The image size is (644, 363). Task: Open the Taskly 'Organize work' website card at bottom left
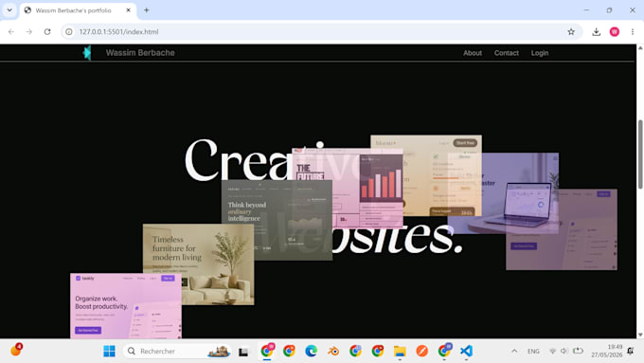[x=126, y=306]
